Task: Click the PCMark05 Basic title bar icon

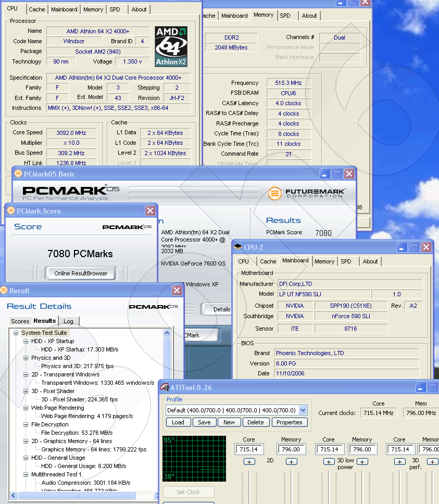Action: [x=18, y=174]
